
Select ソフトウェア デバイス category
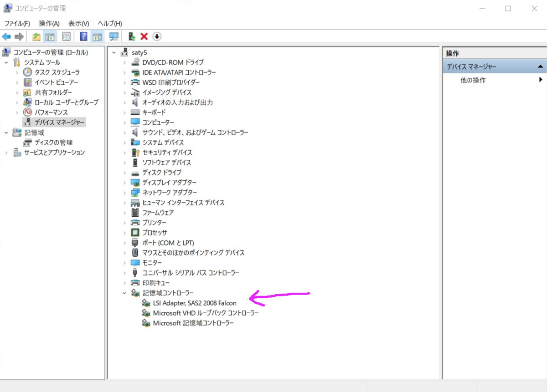pos(166,163)
